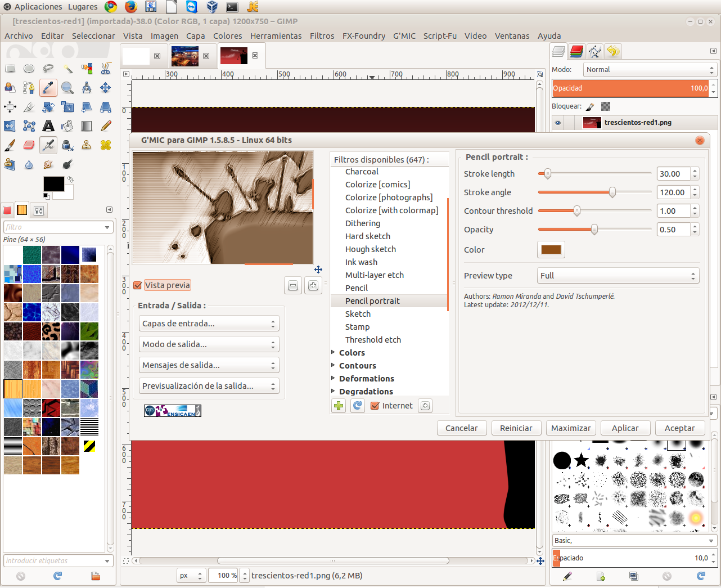Open the Capa menu
The image size is (721, 588).
coord(196,36)
